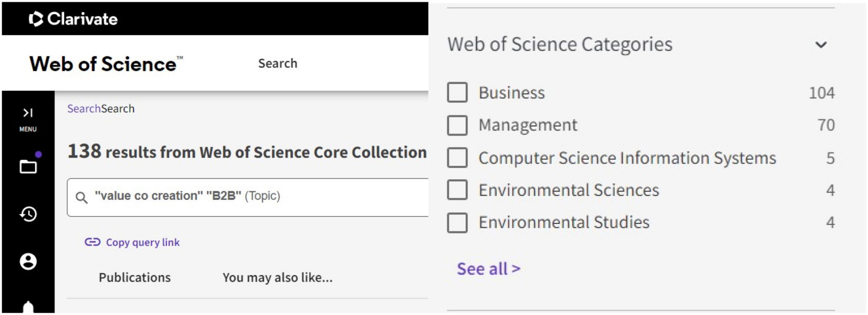Open See all categories link

tap(489, 269)
